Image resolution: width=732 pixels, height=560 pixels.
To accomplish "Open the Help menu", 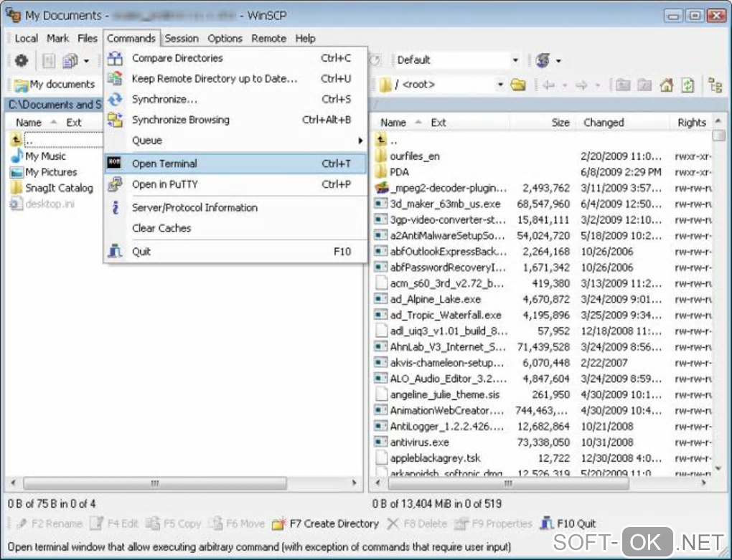I will tap(305, 38).
